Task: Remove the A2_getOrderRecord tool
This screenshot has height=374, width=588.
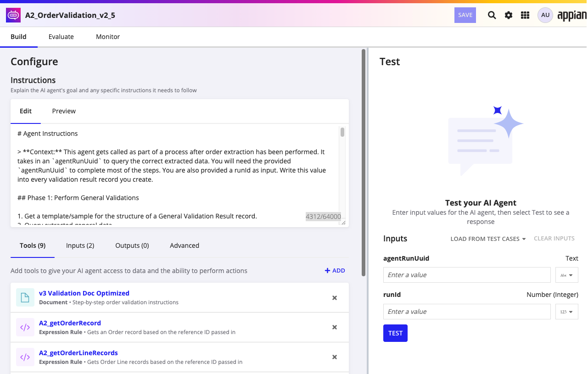Action: 335,327
